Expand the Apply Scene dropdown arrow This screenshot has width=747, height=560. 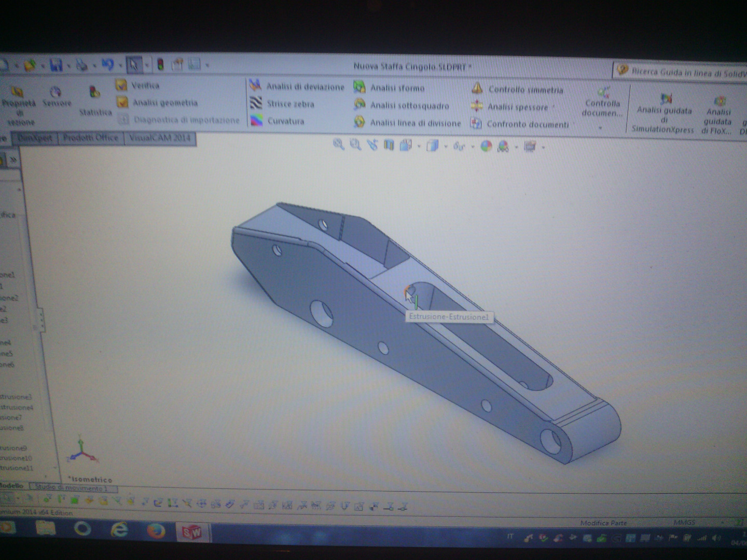coord(517,148)
